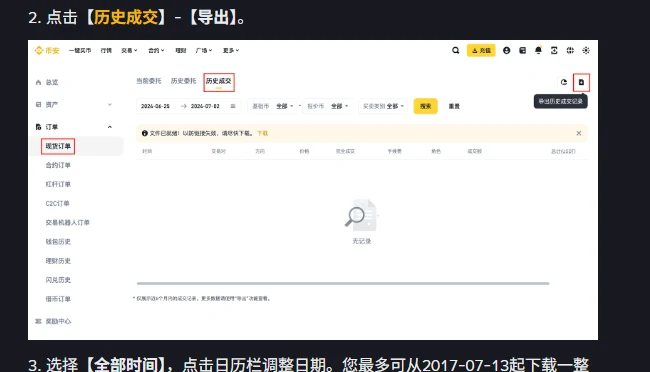Open 总览 in the sidebar
The image size is (650, 372).
(x=52, y=82)
